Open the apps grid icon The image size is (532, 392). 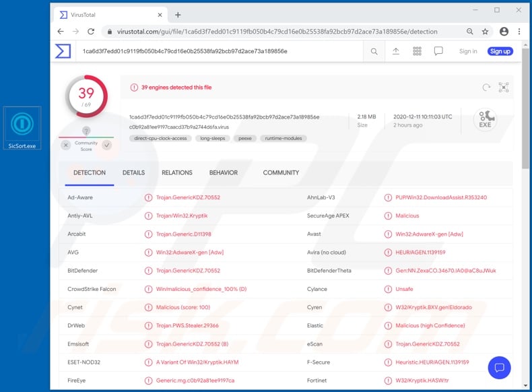tap(417, 51)
